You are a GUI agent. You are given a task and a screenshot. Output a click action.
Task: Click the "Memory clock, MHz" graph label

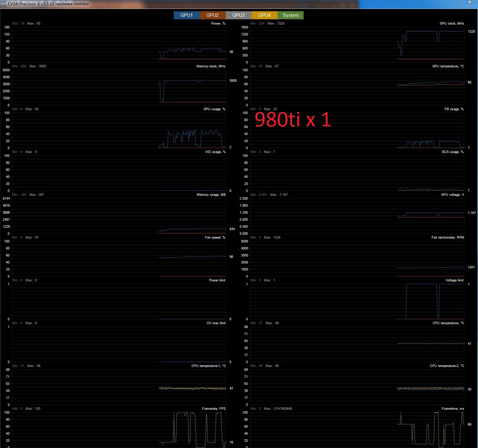click(x=211, y=66)
